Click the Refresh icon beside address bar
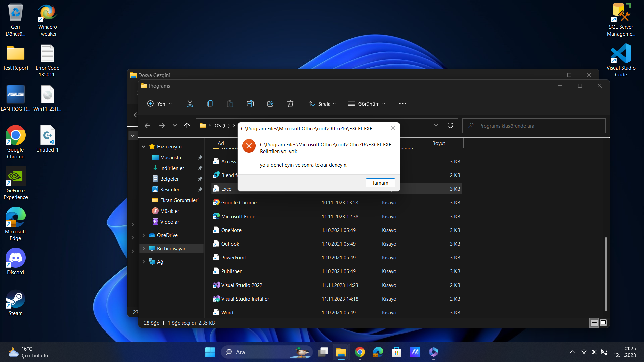 click(x=450, y=125)
